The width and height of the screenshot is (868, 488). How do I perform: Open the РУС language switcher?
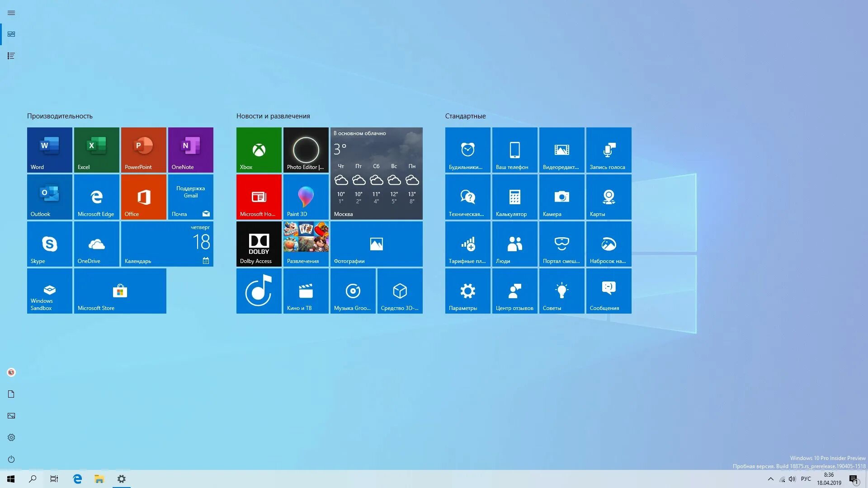pyautogui.click(x=806, y=479)
